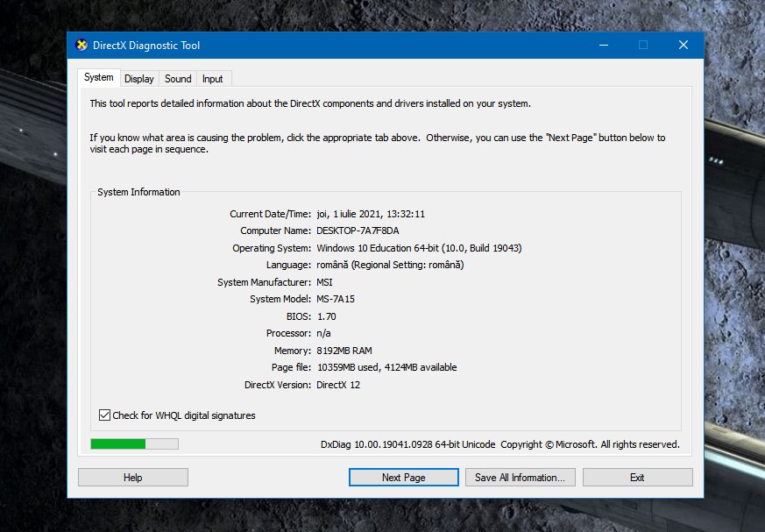
Task: Switch to the System tab
Action: [x=98, y=78]
